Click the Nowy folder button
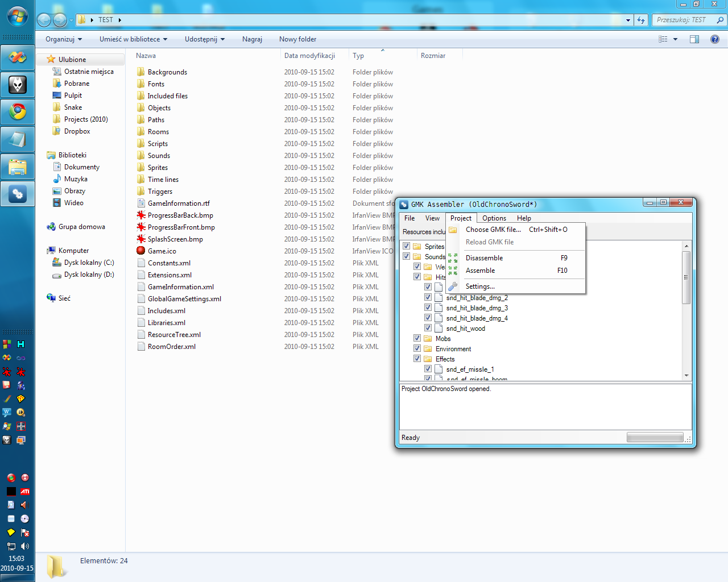 pyautogui.click(x=297, y=39)
